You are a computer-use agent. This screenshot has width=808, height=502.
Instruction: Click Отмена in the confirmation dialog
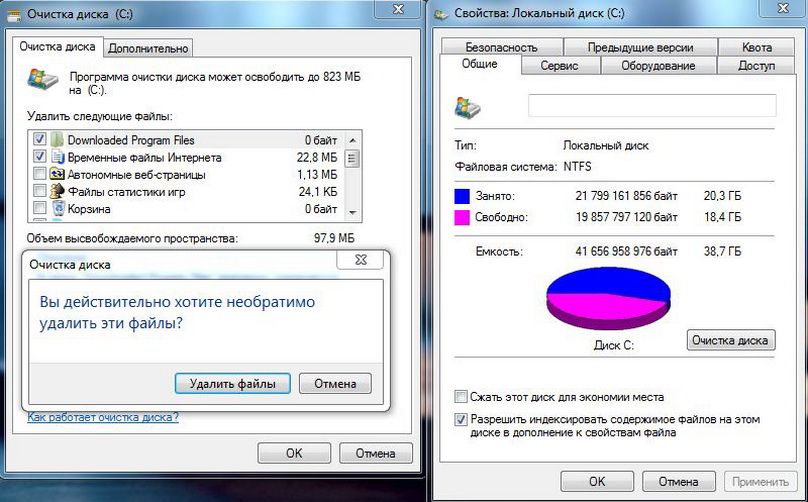click(x=335, y=384)
